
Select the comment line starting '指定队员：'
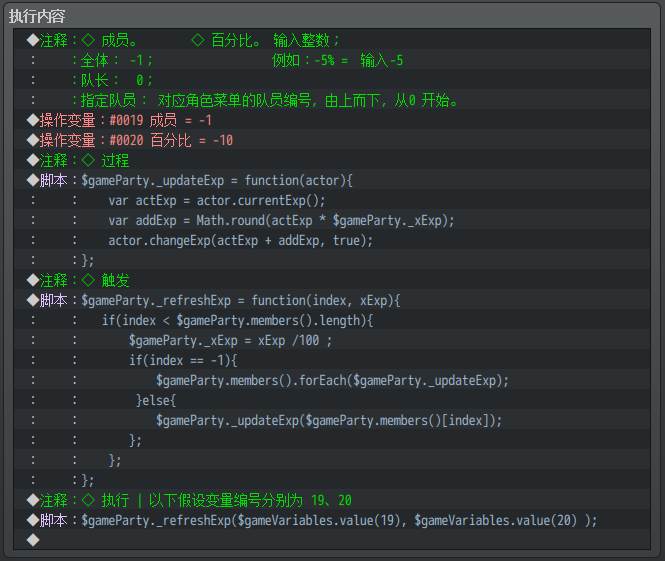point(332,100)
